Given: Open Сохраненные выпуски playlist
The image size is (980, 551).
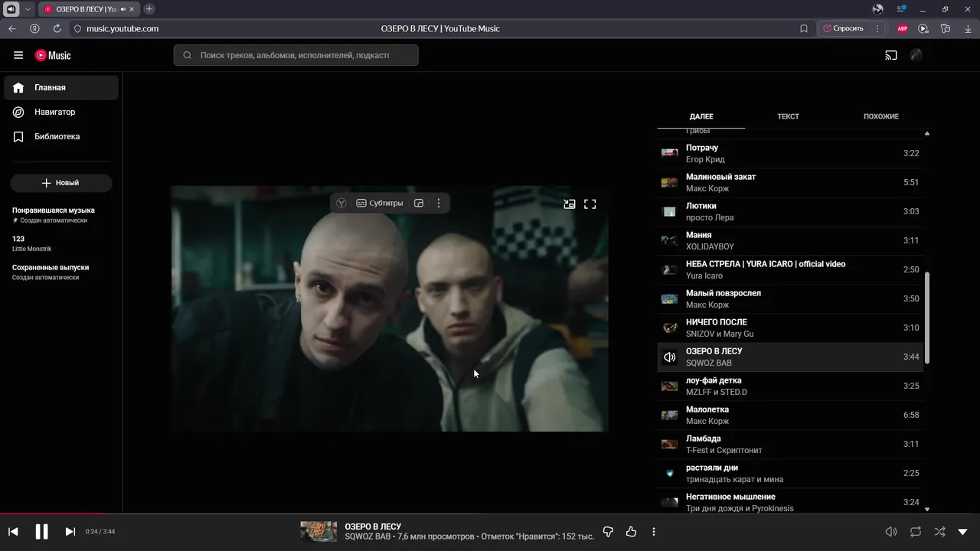Looking at the screenshot, I should 51,272.
